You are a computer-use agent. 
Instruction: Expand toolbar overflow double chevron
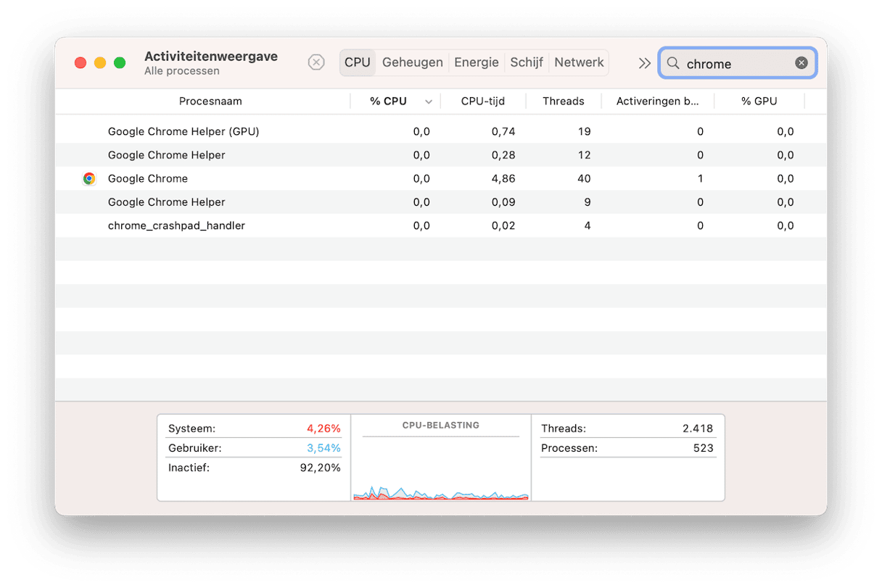click(x=644, y=63)
